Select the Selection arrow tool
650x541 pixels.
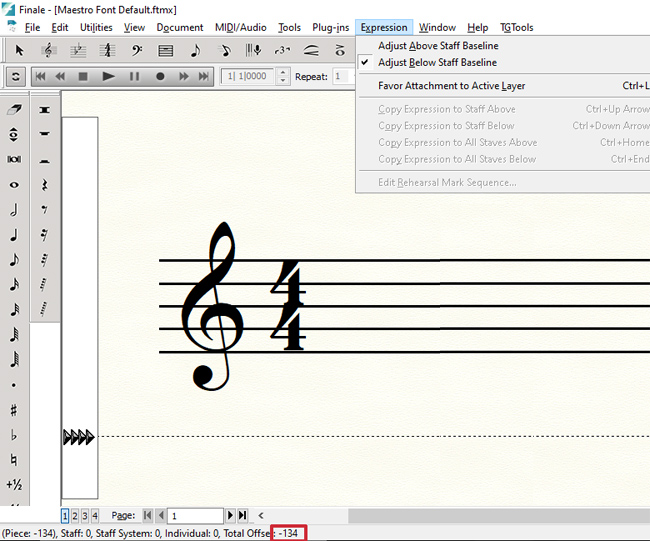(19, 50)
